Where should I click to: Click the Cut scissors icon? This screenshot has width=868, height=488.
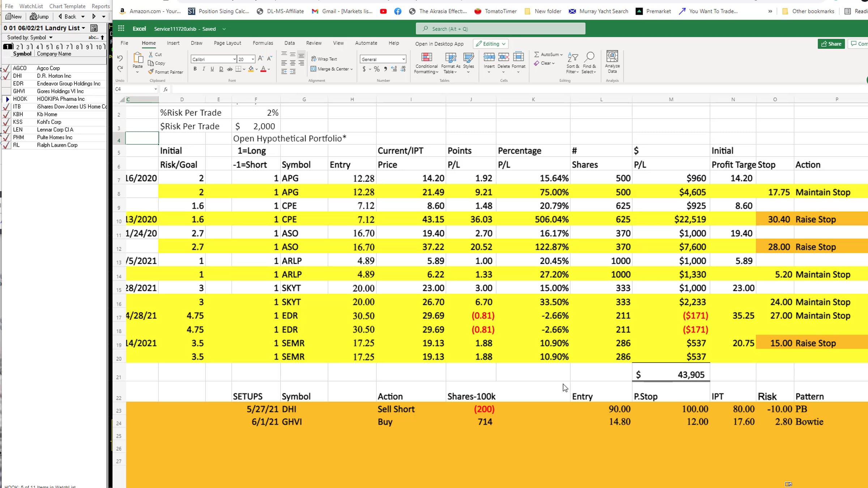[151, 54]
